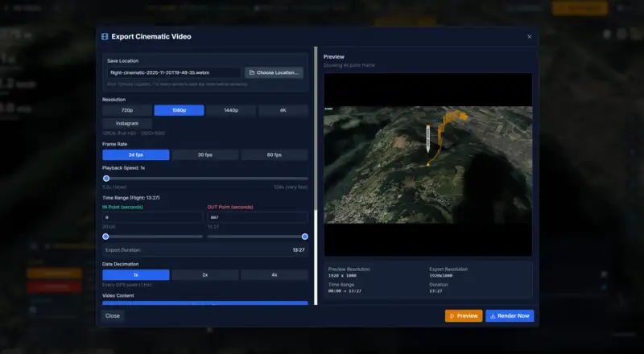Click the OUT point range slider handle
Image resolution: width=644 pixels, height=354 pixels.
coord(305,237)
